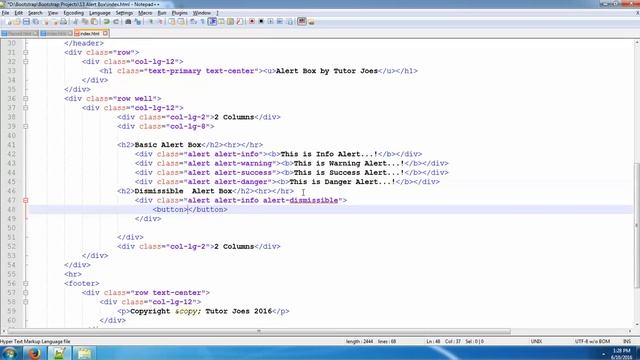The height and width of the screenshot is (360, 640).
Task: Switch to the second document tab
Action: tap(56, 33)
